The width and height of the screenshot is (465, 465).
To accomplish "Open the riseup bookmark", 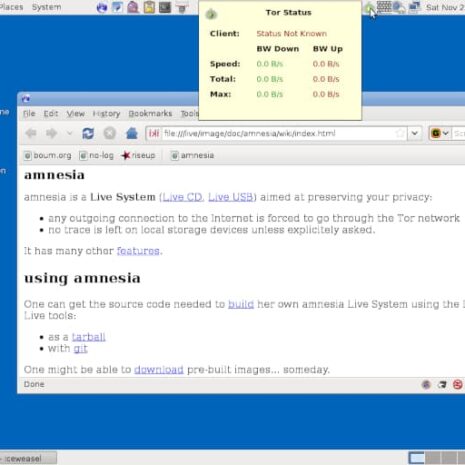I will [138, 155].
